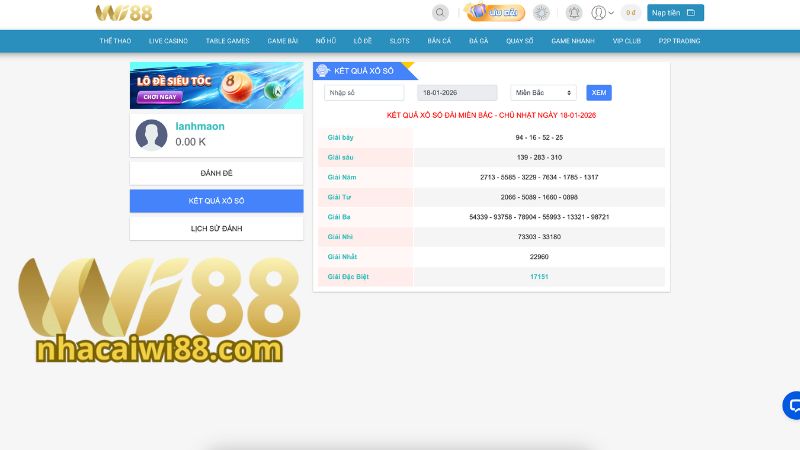Open the live chat bubble
Screen dimensions: 800x450
tap(792, 406)
